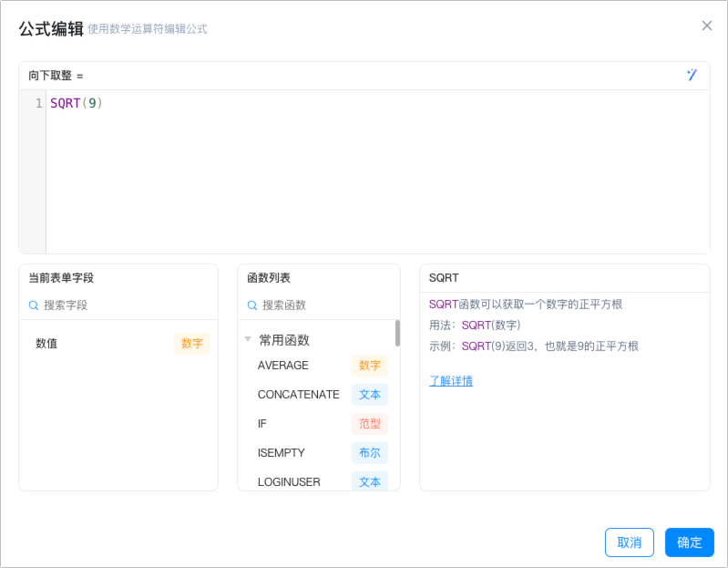The width and height of the screenshot is (728, 568).
Task: Click the 数字 tag beside AVERAGE
Action: (370, 366)
